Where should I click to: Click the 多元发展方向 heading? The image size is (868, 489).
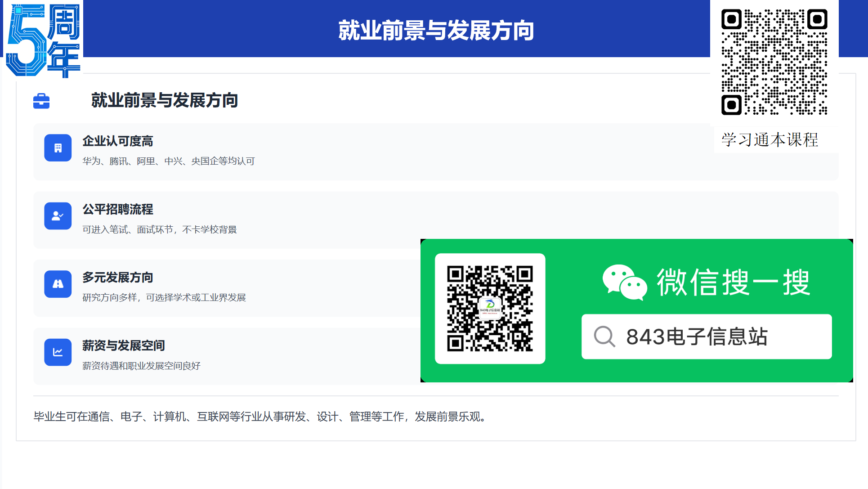tap(118, 278)
